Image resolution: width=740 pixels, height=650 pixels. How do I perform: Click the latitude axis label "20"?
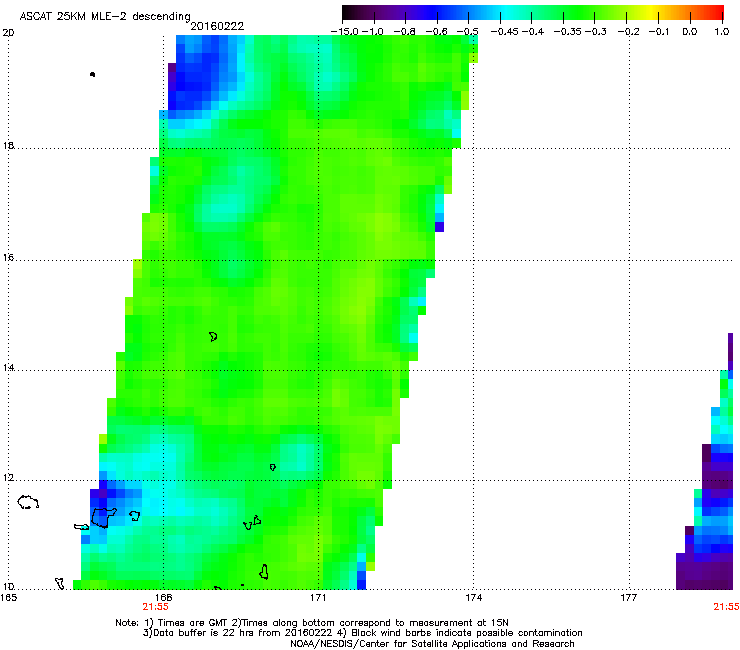[8, 33]
